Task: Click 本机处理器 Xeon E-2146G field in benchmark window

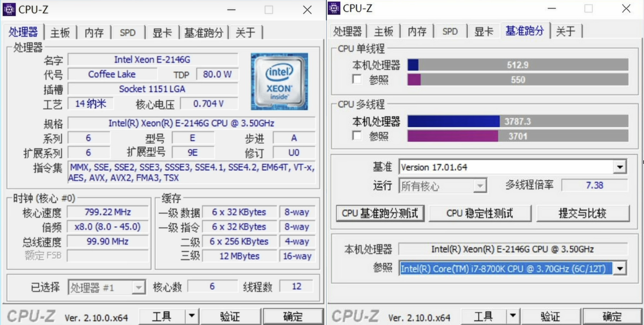Action: point(513,249)
